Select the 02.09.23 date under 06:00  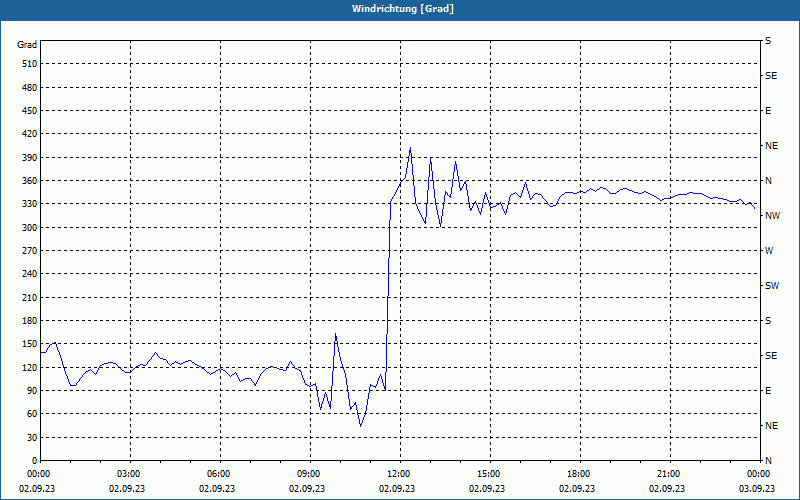click(x=217, y=489)
